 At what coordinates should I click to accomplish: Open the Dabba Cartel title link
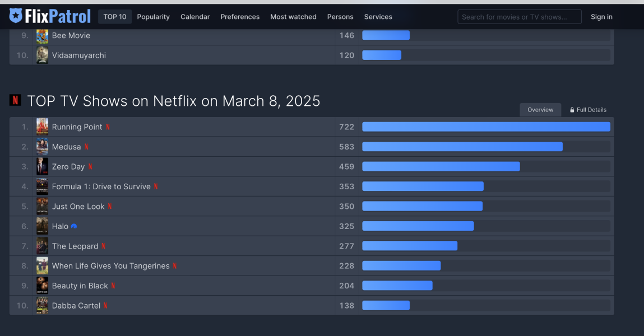click(x=76, y=306)
